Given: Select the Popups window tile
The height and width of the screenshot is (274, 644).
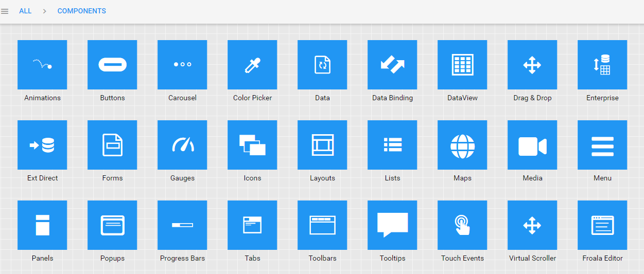Looking at the screenshot, I should (112, 225).
